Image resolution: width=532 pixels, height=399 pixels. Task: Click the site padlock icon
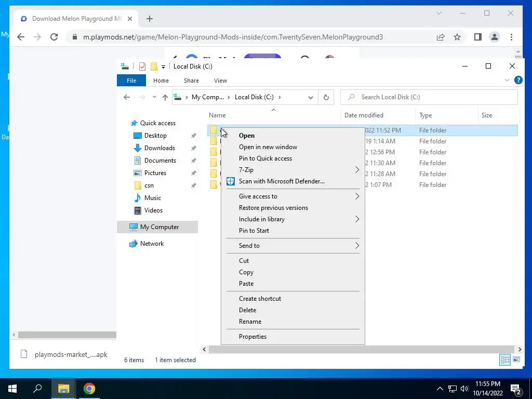point(75,37)
